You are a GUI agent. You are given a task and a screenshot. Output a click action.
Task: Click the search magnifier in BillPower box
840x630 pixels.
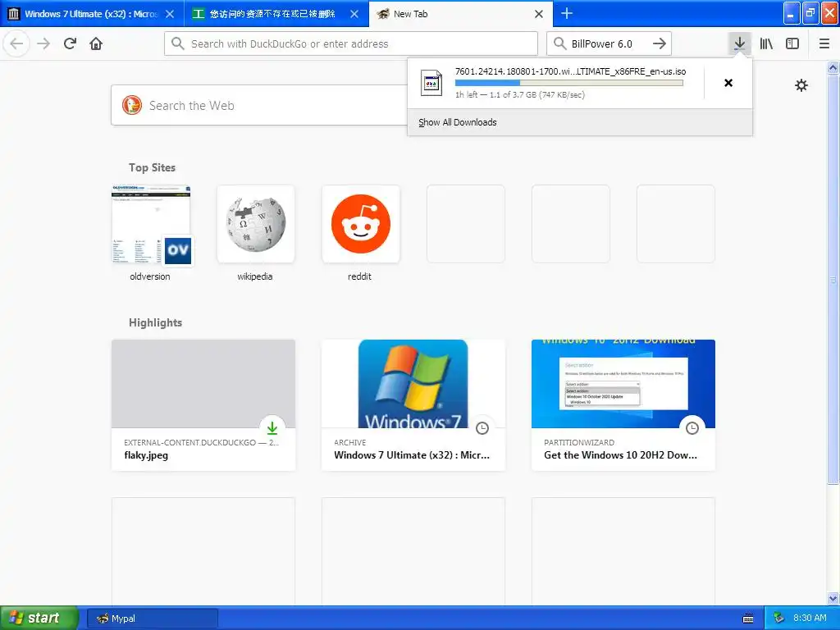click(559, 43)
